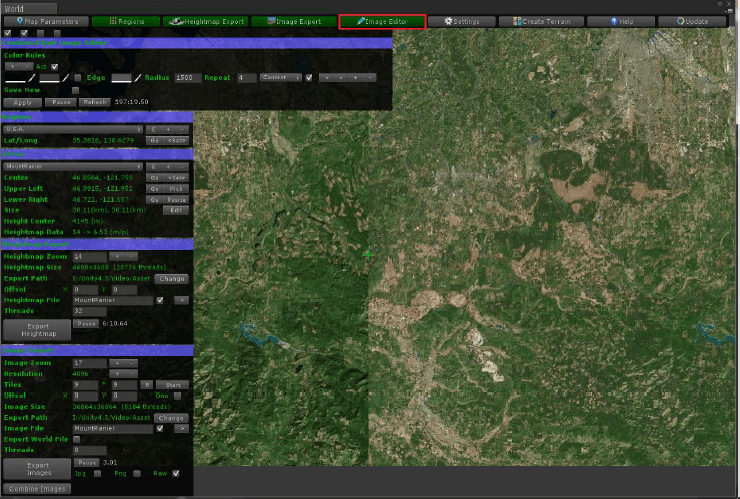Click the first color rule swatch
Viewport: 740px width, 499px height.
pyautogui.click(x=15, y=78)
